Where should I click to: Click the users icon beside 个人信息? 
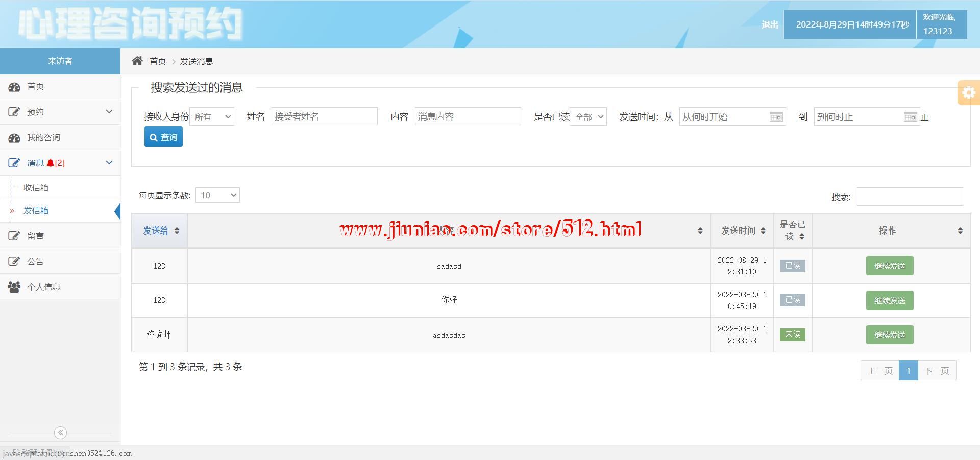tap(14, 287)
